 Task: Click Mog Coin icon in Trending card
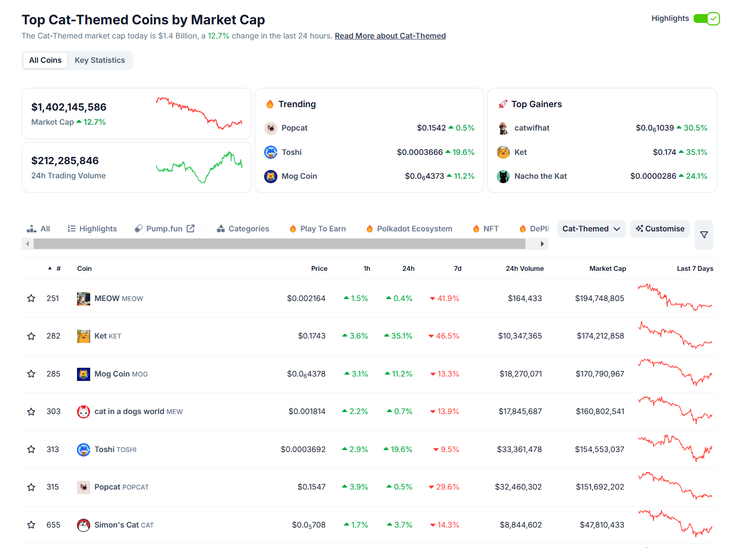271,176
